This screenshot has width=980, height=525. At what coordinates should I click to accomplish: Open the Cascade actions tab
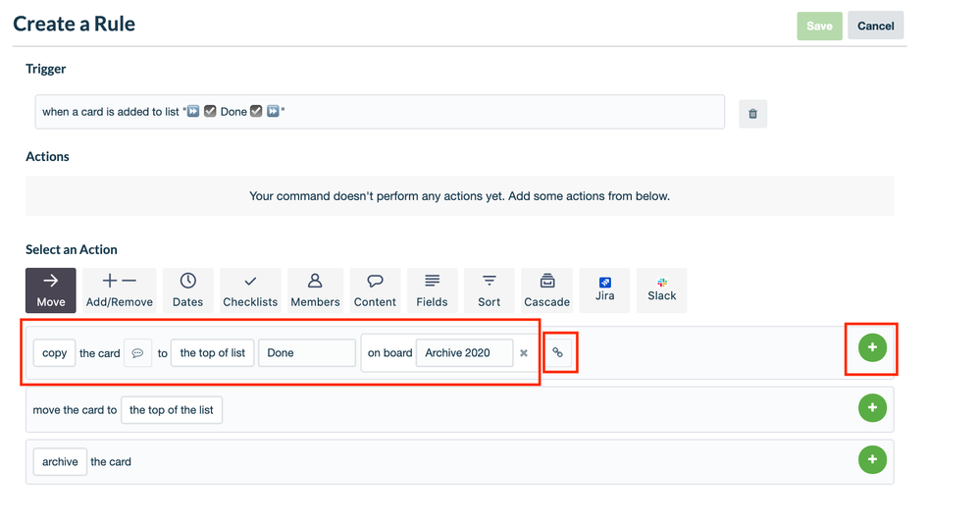pyautogui.click(x=546, y=290)
